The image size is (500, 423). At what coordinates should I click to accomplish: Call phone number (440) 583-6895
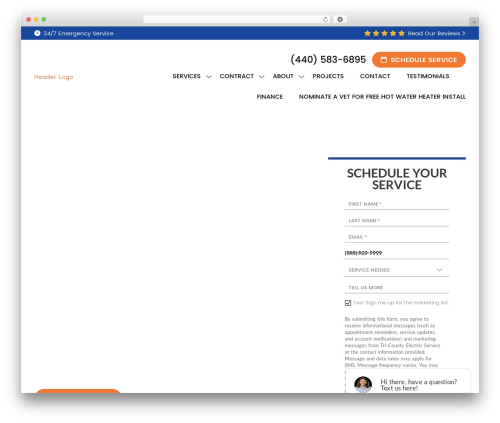coord(328,60)
